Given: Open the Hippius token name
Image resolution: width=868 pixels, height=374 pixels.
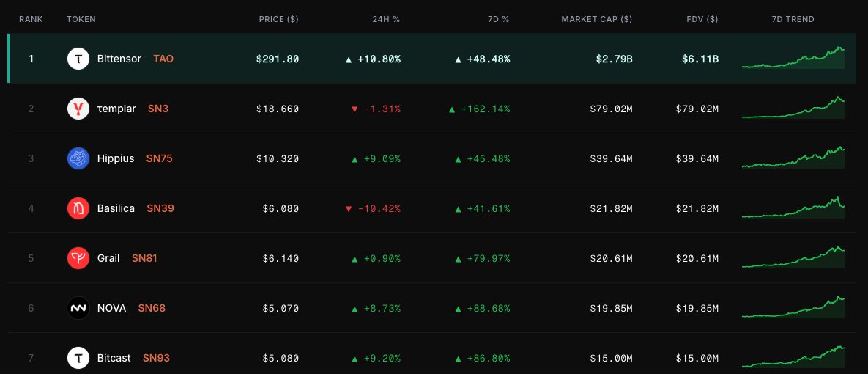Looking at the screenshot, I should pos(116,158).
